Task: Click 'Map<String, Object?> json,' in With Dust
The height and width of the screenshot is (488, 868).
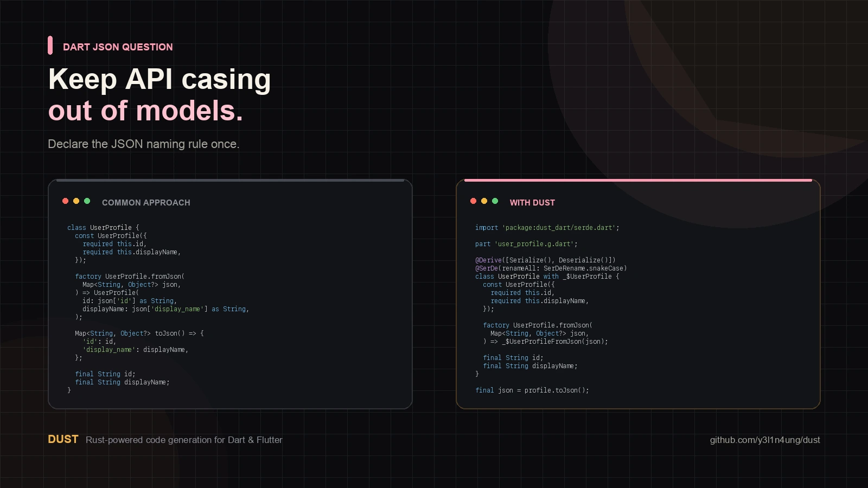Action: point(540,333)
